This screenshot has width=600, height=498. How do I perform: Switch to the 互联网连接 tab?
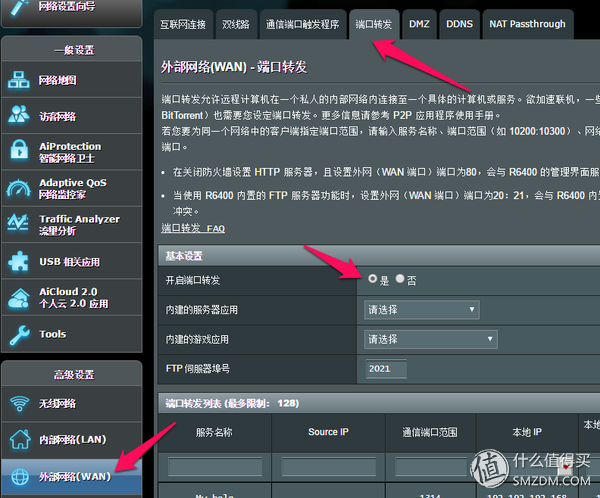(x=183, y=24)
